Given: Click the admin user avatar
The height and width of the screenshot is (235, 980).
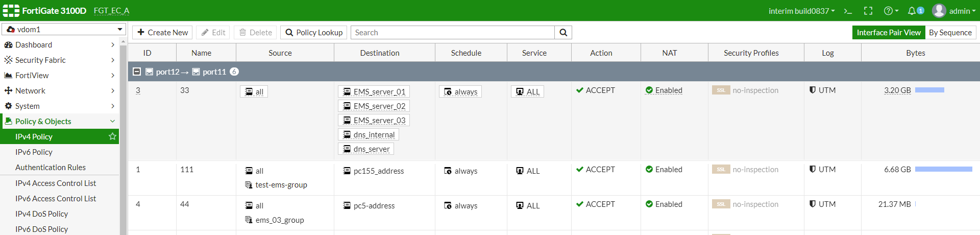Looking at the screenshot, I should point(939,11).
